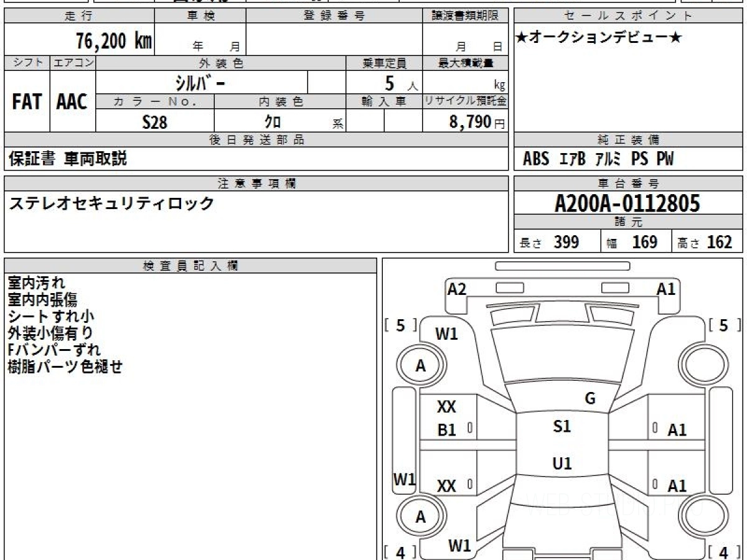Select the Fバンパーずれ inspector note
The image size is (747, 560).
coord(54,350)
